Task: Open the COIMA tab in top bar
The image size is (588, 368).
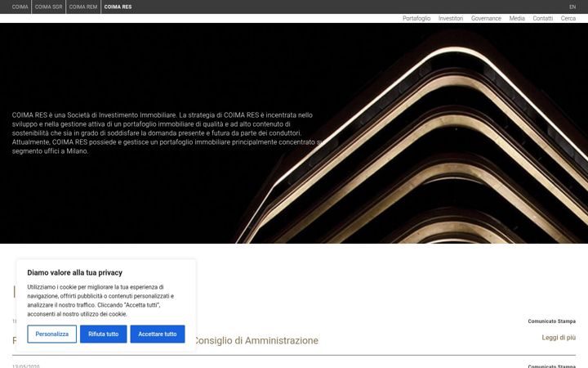Action: click(20, 7)
